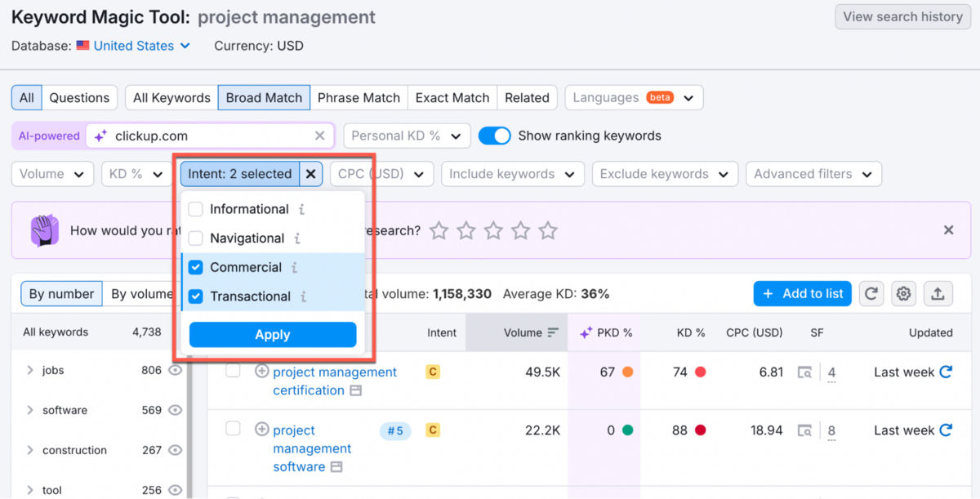Click info icon next to Transactional
Viewport: 980px width, 499px height.
pyautogui.click(x=303, y=296)
